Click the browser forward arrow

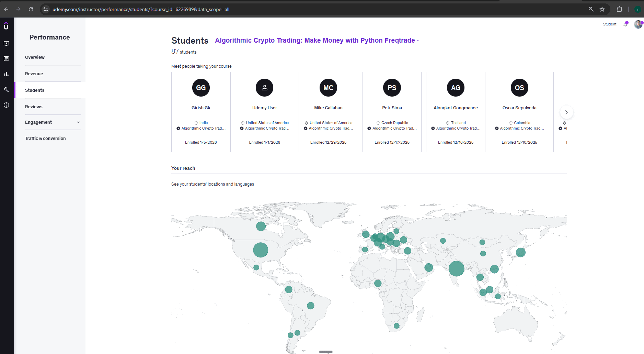pyautogui.click(x=19, y=9)
